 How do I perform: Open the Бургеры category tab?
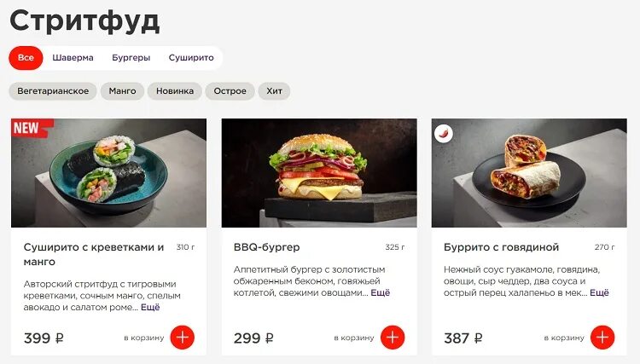131,58
